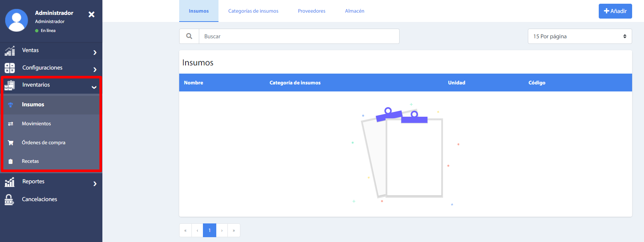The height and width of the screenshot is (242, 644).
Task: Expand the Reportes submenu arrow
Action: point(95,184)
